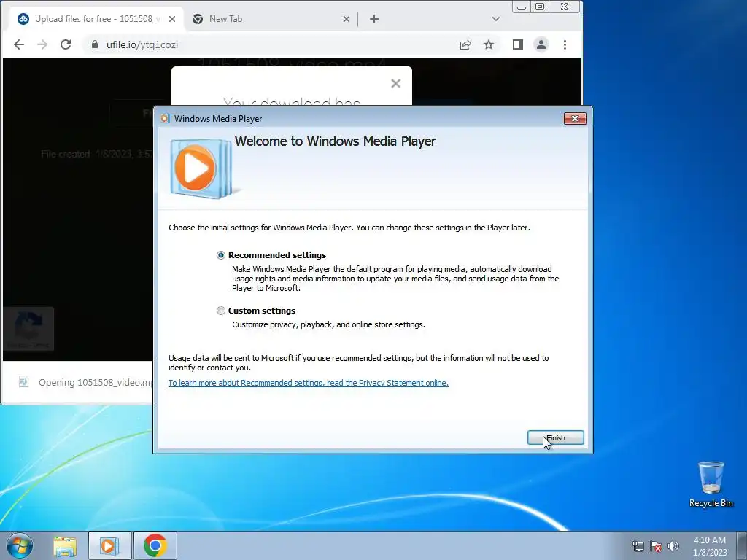This screenshot has height=560, width=747.
Task: Go back in Chrome browser
Action: [19, 44]
